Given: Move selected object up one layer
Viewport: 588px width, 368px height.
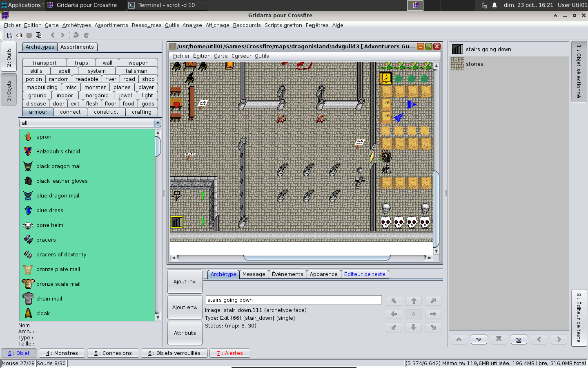Looking at the screenshot, I should tap(459, 339).
